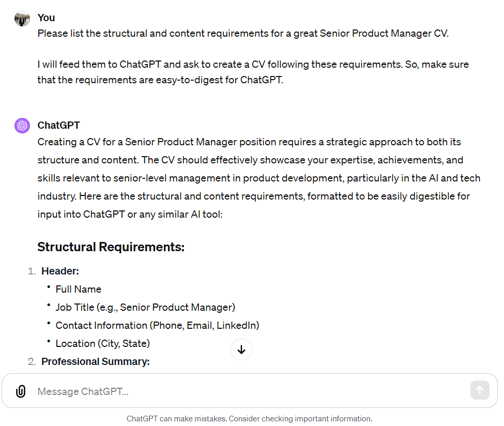Image resolution: width=504 pixels, height=426 pixels.
Task: Click the scroll-to-bottom arrow button
Action: 241,350
